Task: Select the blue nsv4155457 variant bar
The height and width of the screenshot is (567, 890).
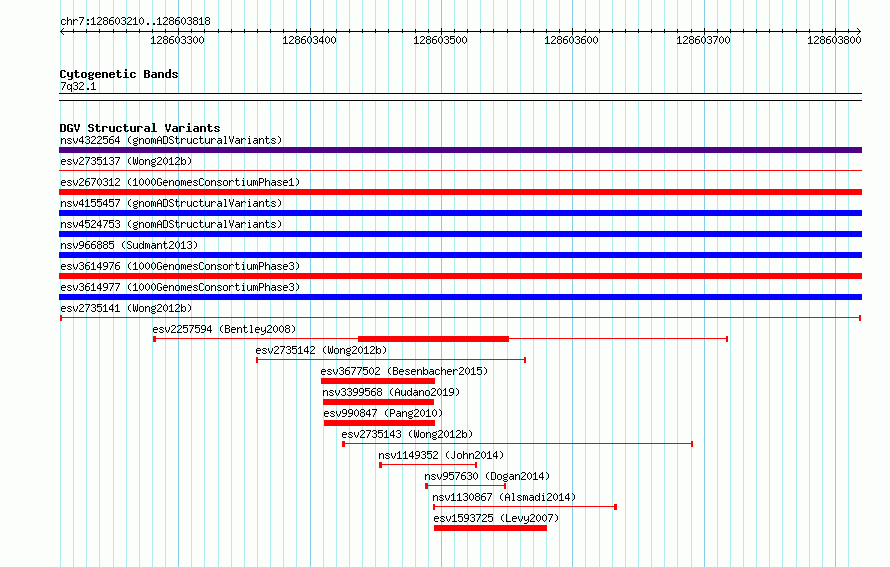Action: [460, 213]
